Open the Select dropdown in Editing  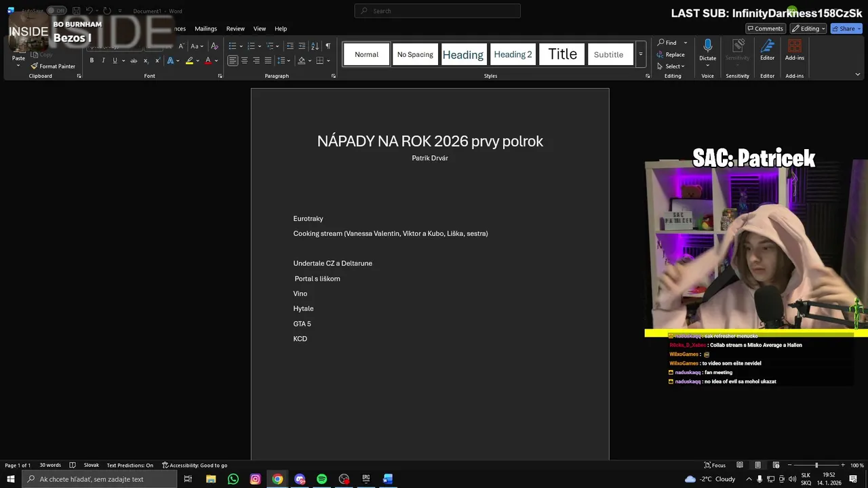click(671, 66)
